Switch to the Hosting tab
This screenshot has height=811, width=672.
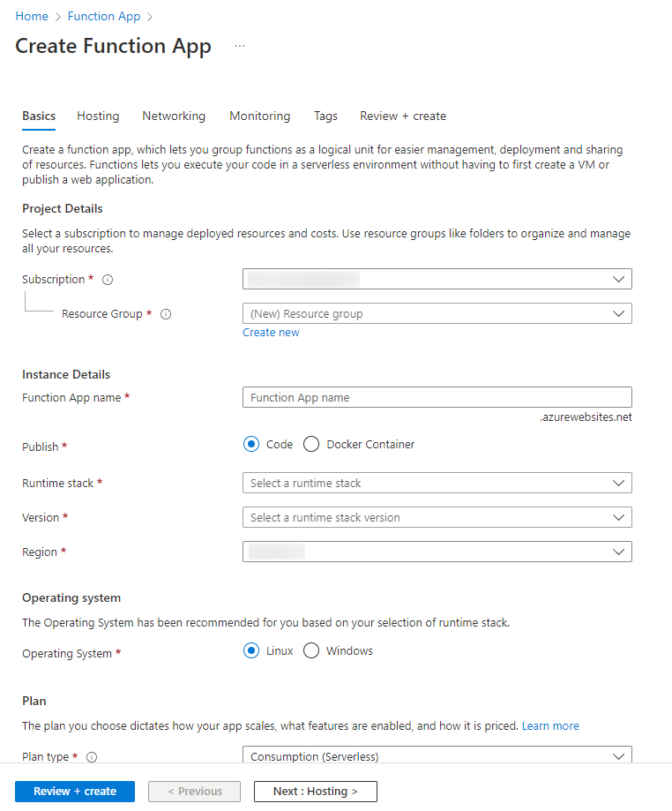click(98, 116)
